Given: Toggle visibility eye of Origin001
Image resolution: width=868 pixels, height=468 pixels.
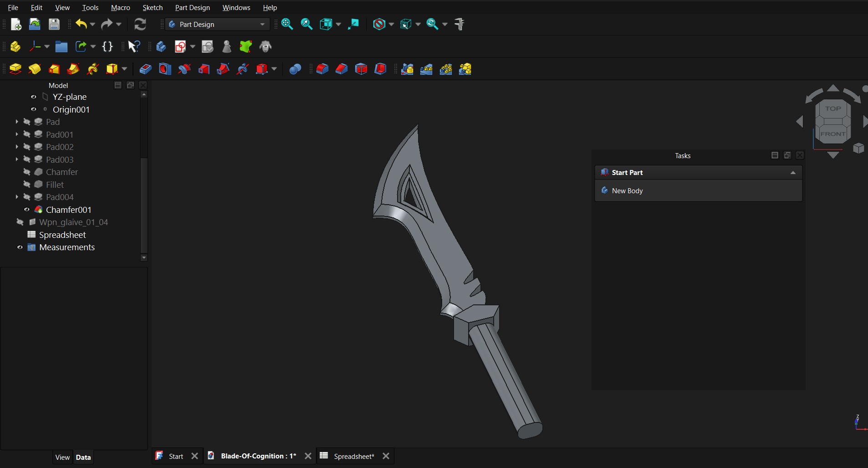Looking at the screenshot, I should [33, 109].
